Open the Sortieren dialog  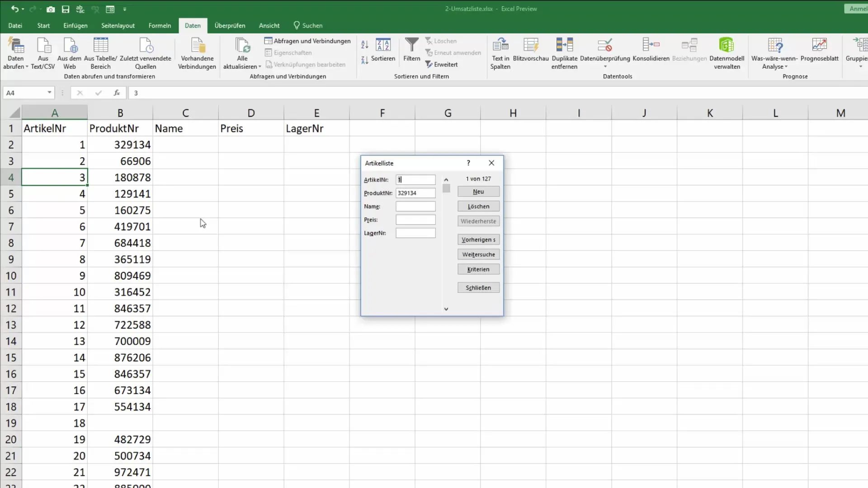pos(383,50)
